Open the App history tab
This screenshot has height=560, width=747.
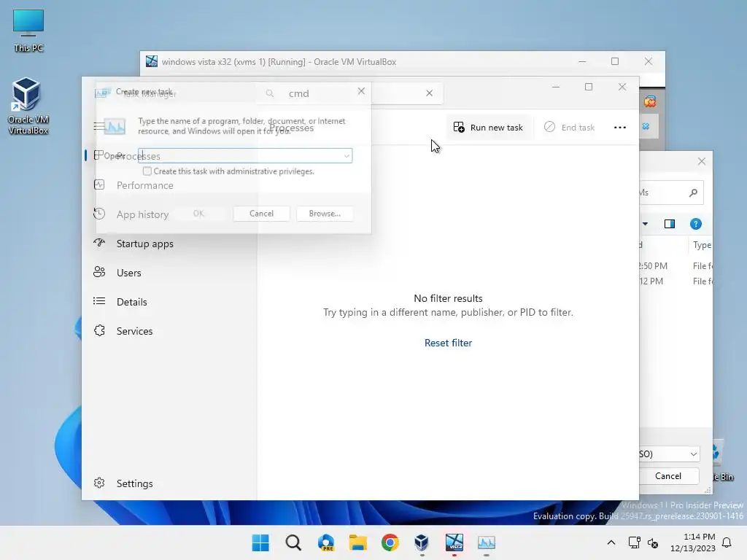pyautogui.click(x=142, y=214)
